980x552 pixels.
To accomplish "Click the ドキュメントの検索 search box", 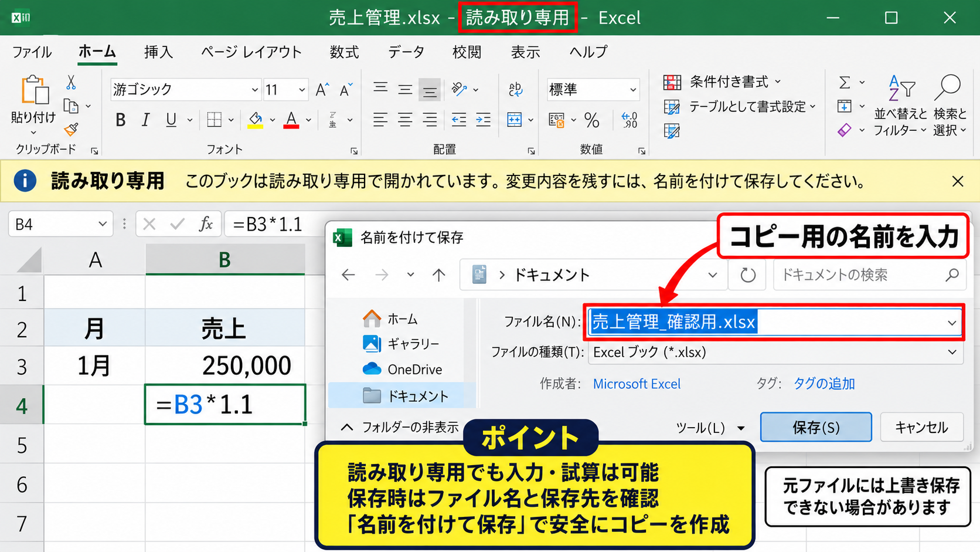I will click(869, 275).
